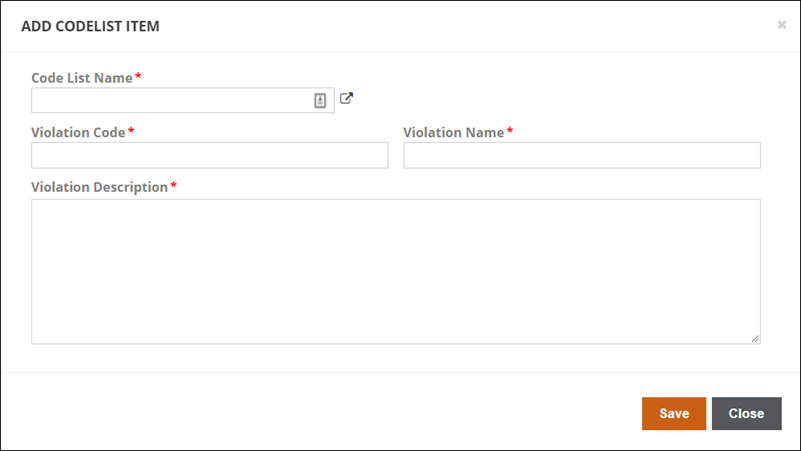Click the red asterisk after Violation Code
801x451 pixels.
pyautogui.click(x=131, y=131)
